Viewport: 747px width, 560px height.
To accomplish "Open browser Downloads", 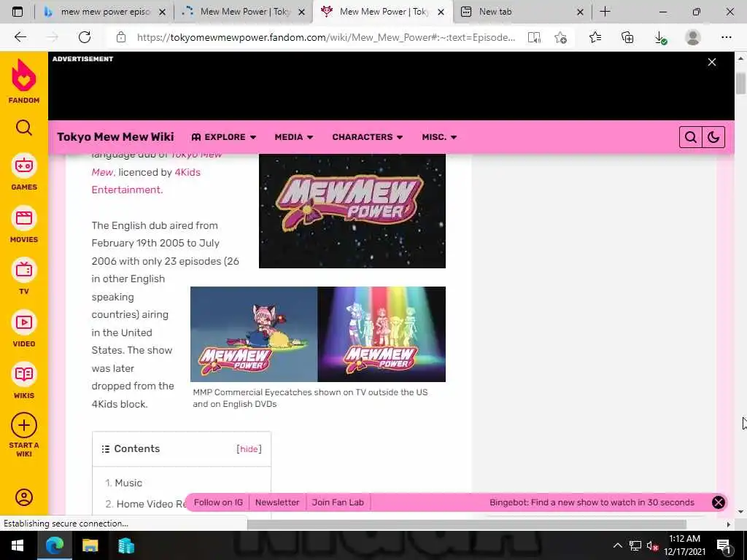I will coord(660,37).
